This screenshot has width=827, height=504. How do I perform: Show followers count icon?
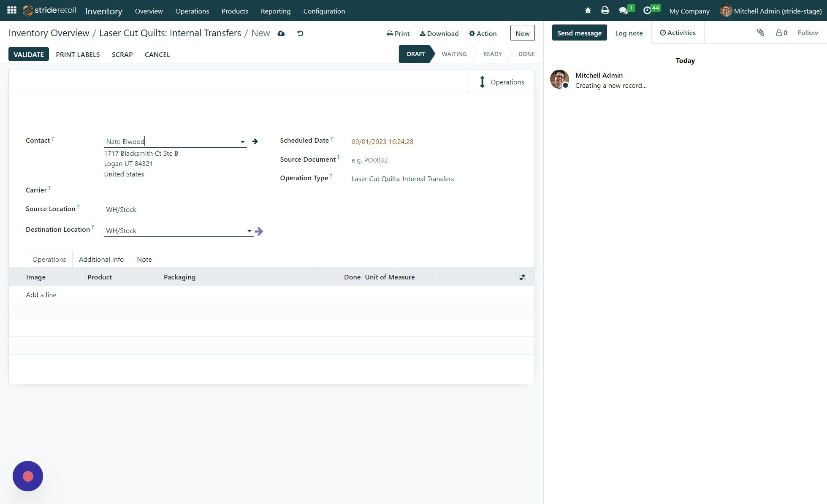(x=781, y=33)
